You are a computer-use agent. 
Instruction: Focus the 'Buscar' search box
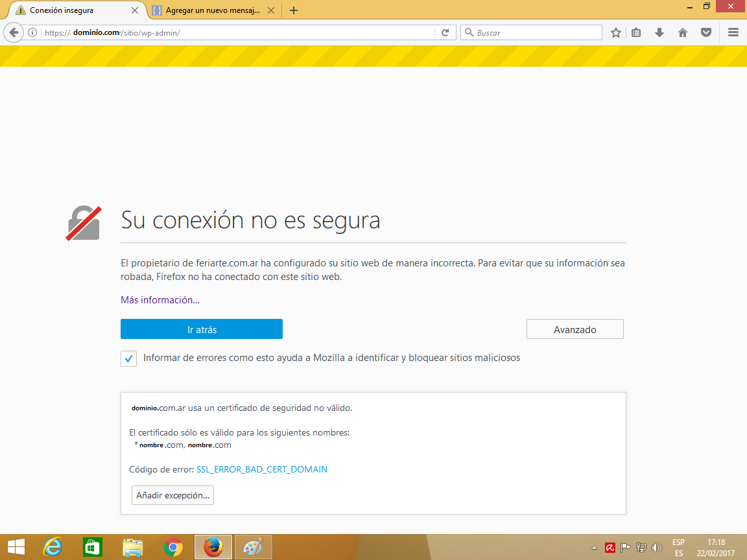coord(531,32)
